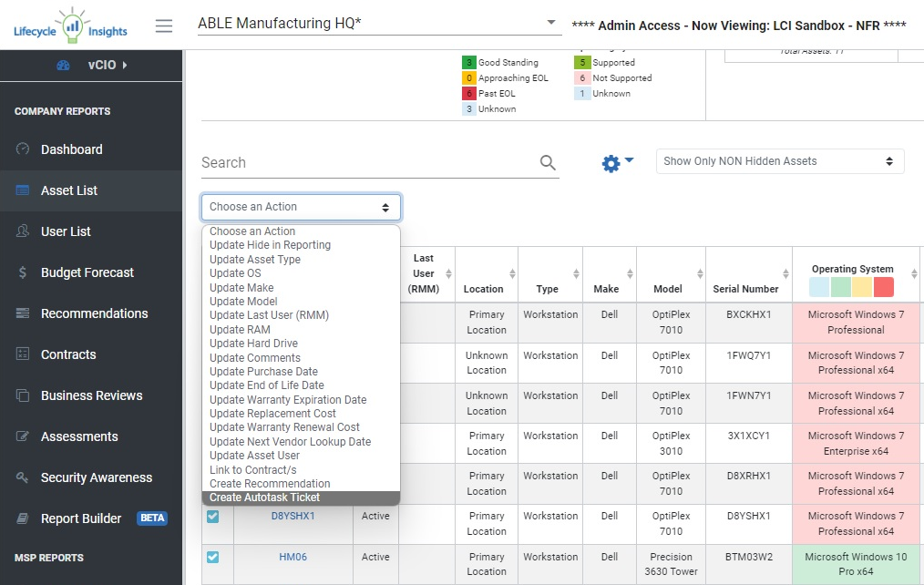The image size is (924, 585).
Task: Expand the vCIO section arrow
Action: [125, 66]
